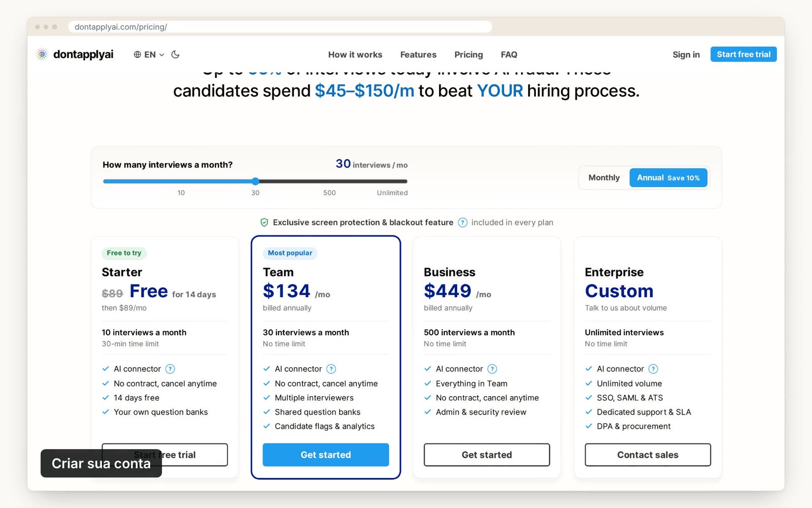Open help icon beside screen protection feature

(462, 223)
